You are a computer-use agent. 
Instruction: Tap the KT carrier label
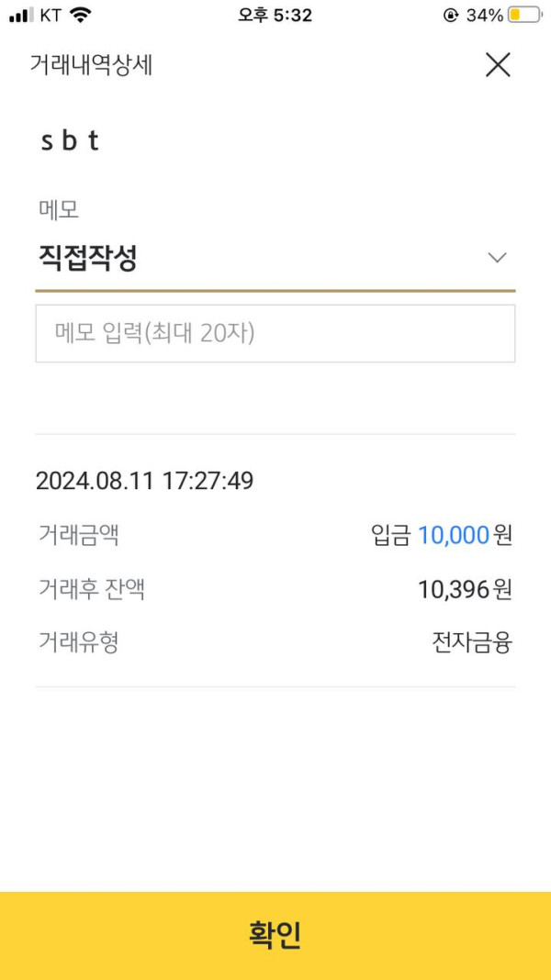click(x=51, y=15)
